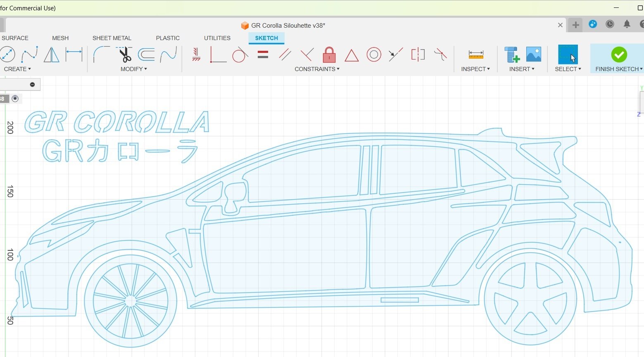Select the Offset tool

146,55
